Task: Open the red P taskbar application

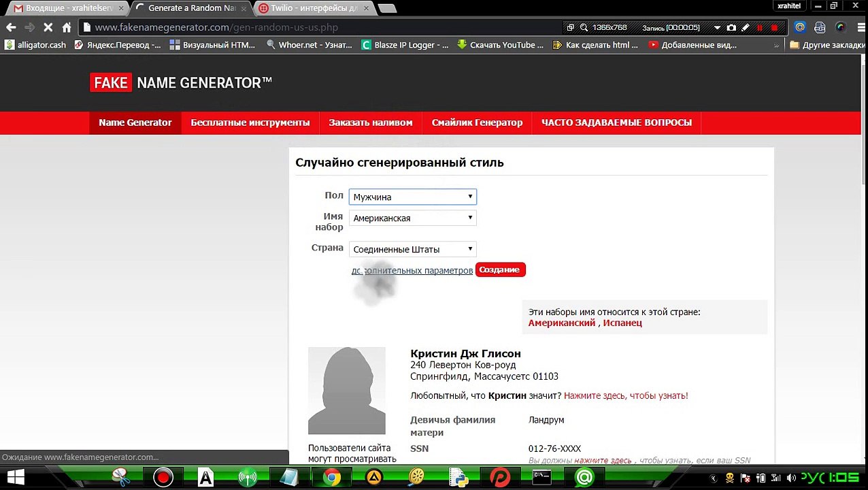Action: pos(501,478)
